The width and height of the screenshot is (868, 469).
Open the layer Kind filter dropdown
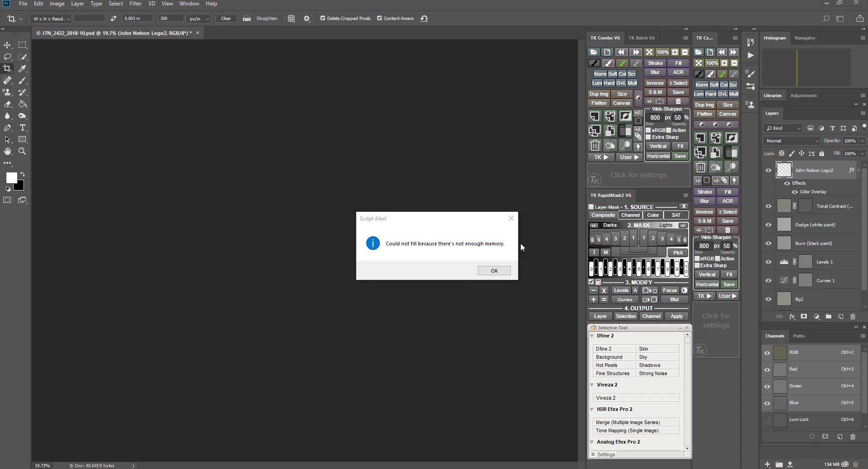point(783,128)
